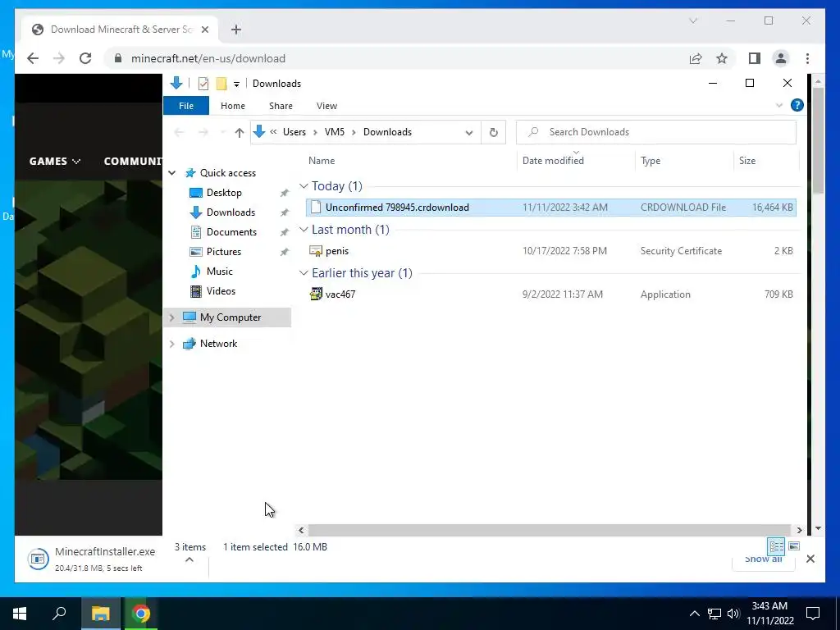Image resolution: width=840 pixels, height=630 pixels.
Task: Expand the Explorer ribbon
Action: pyautogui.click(x=779, y=106)
